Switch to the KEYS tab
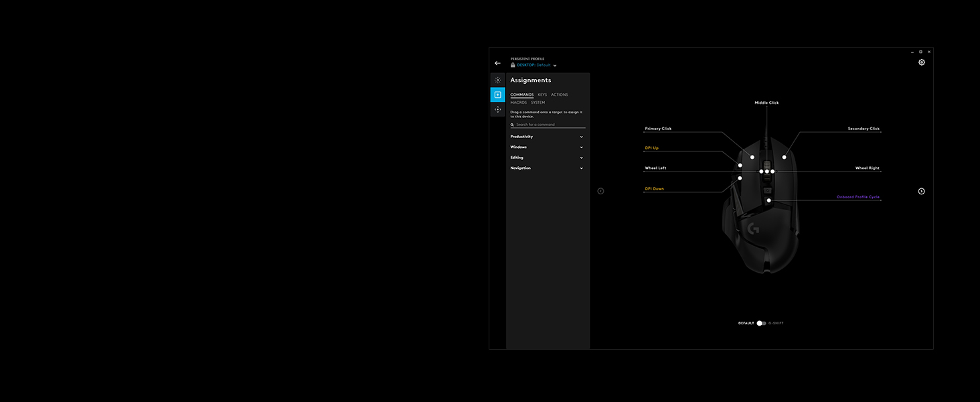Image resolution: width=980 pixels, height=402 pixels. pyautogui.click(x=542, y=95)
